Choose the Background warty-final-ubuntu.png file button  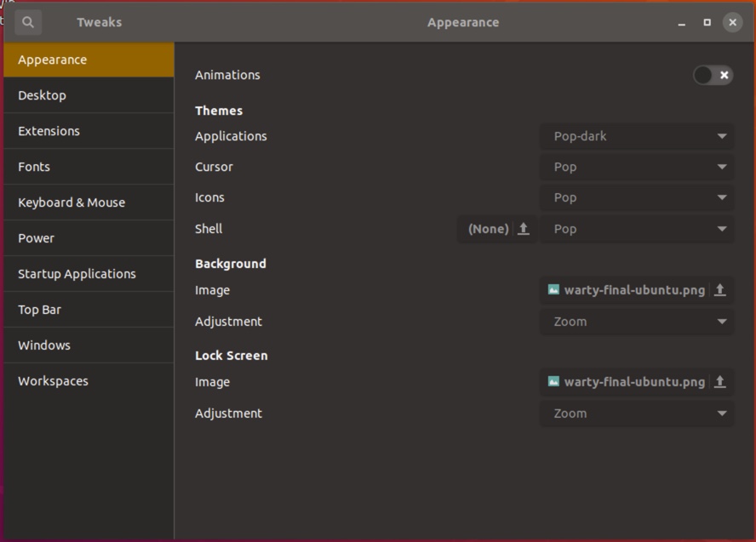pyautogui.click(x=627, y=290)
